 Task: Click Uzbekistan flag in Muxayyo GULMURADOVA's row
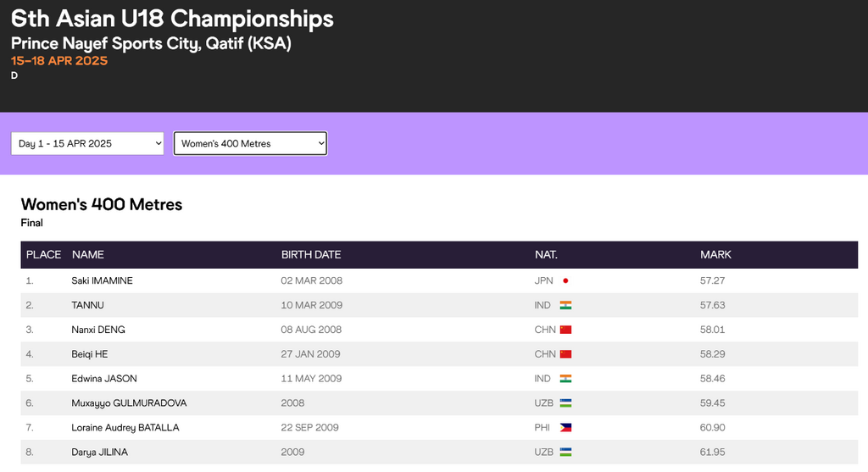(x=565, y=403)
